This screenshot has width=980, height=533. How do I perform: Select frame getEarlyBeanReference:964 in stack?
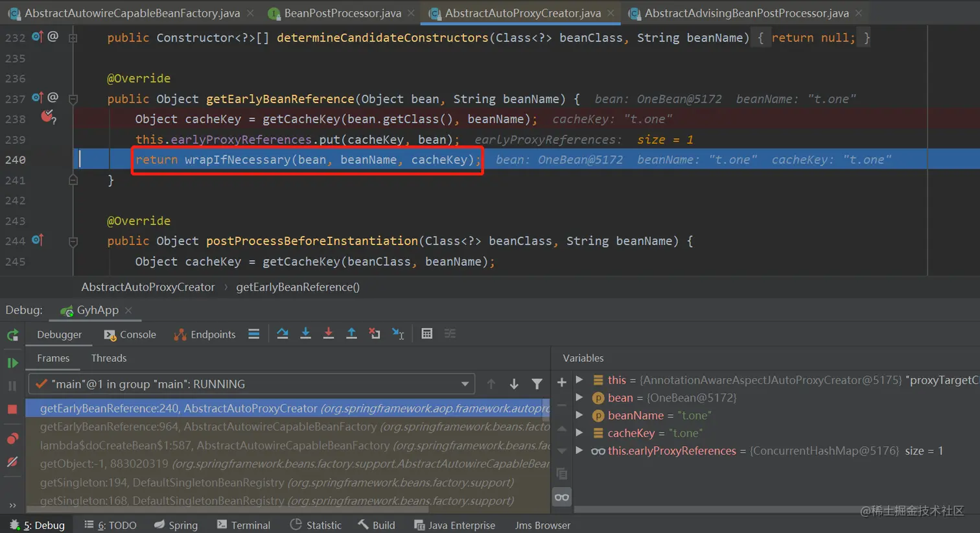click(288, 427)
